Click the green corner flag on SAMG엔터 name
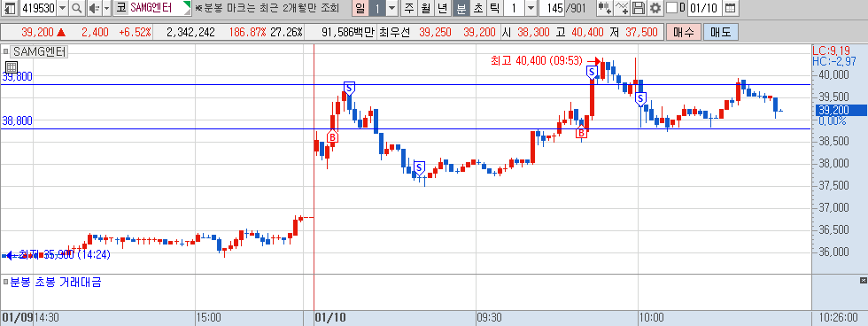Viewport: 868px width, 326px height. pos(187,5)
